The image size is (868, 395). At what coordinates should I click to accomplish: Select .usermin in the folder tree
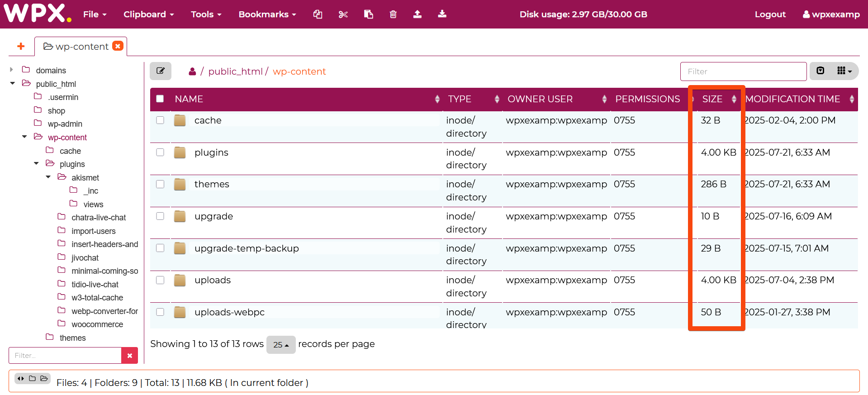tap(63, 97)
